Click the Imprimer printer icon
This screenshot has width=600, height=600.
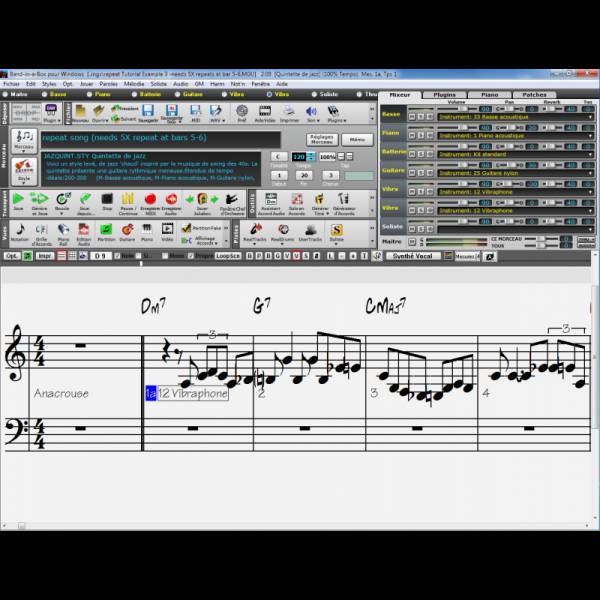289,113
